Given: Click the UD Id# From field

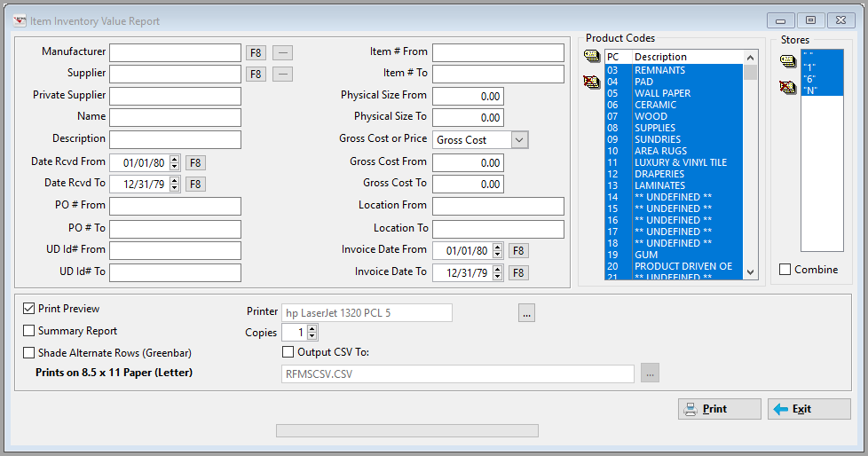Looking at the screenshot, I should click(x=175, y=251).
